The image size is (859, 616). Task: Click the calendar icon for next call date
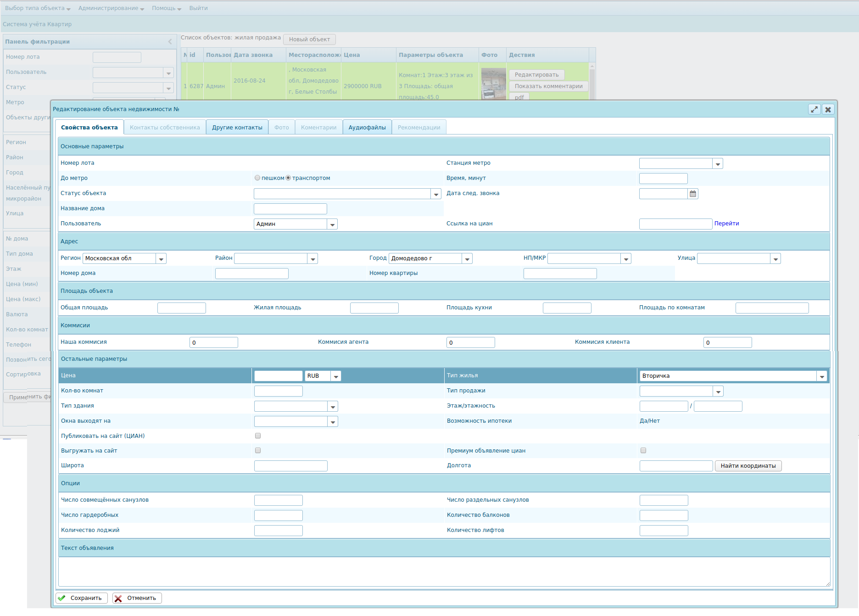pyautogui.click(x=693, y=194)
